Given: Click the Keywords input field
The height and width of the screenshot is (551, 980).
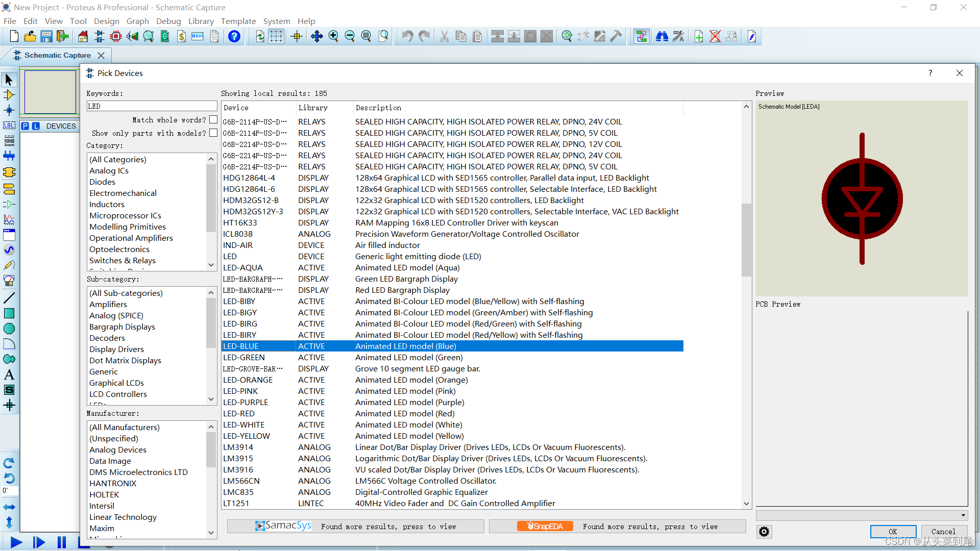Looking at the screenshot, I should [x=152, y=106].
